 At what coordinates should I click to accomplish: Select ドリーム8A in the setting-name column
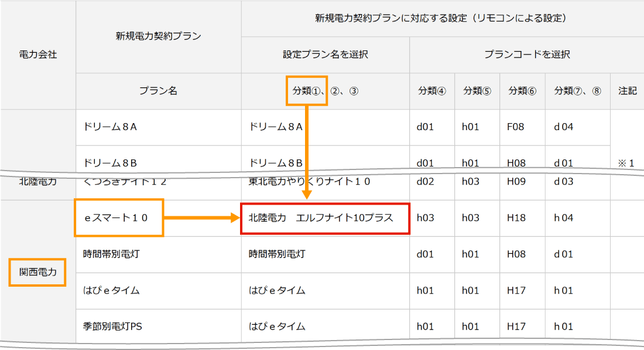276,127
